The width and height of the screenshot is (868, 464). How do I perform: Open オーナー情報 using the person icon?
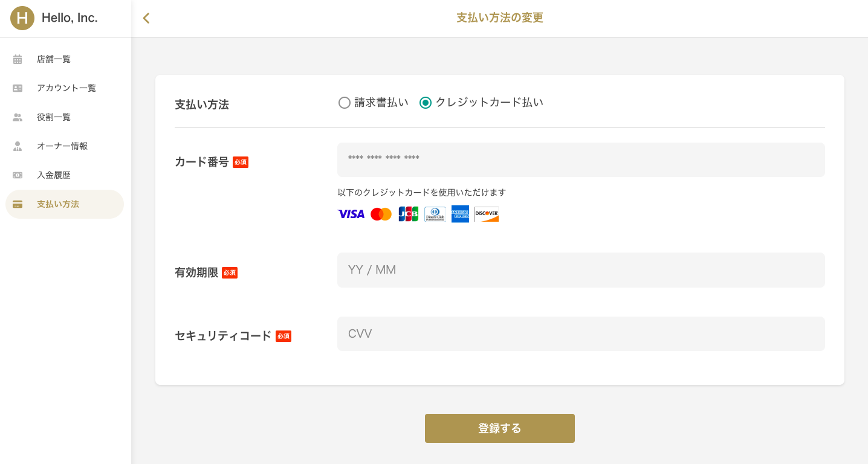pyautogui.click(x=16, y=146)
